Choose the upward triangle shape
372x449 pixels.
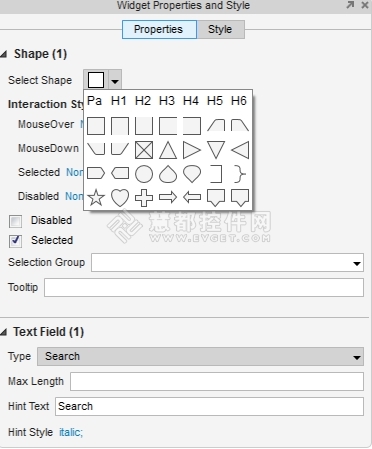coord(168,150)
